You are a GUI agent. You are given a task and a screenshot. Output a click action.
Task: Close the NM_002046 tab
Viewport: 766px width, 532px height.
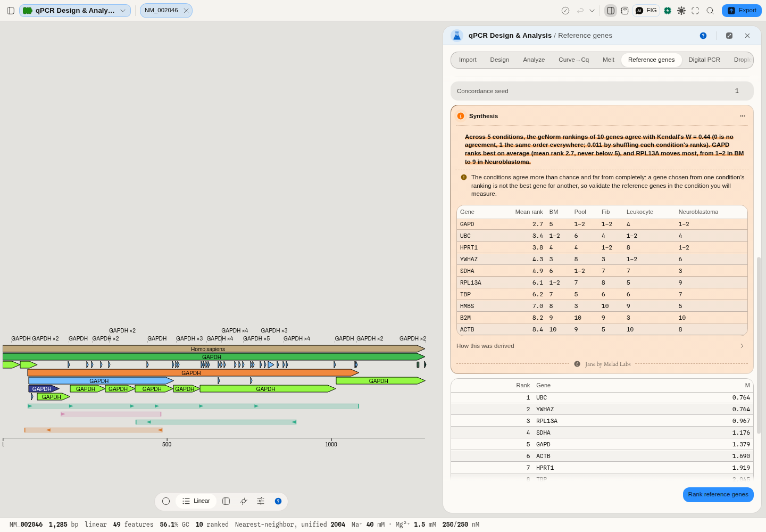(186, 11)
